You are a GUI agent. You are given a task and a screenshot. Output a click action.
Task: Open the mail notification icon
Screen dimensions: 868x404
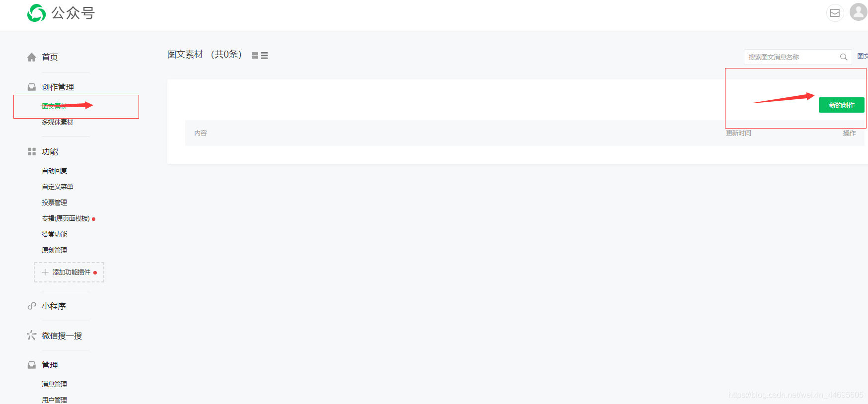[835, 13]
